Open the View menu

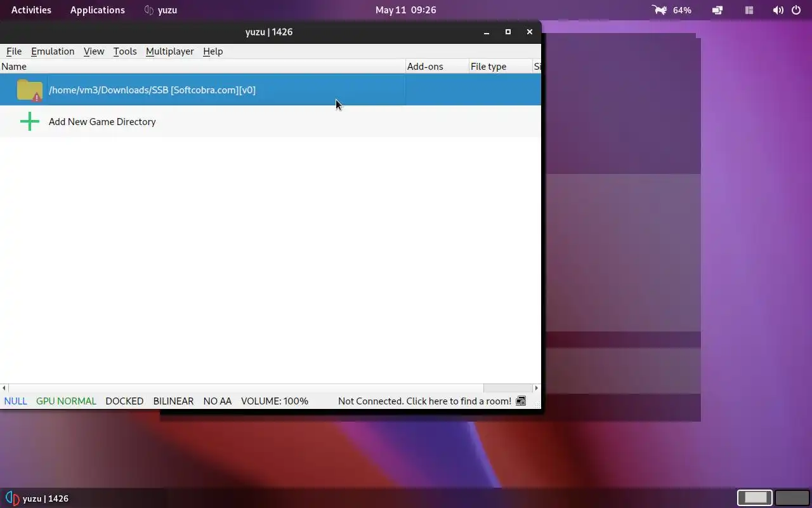pos(94,51)
